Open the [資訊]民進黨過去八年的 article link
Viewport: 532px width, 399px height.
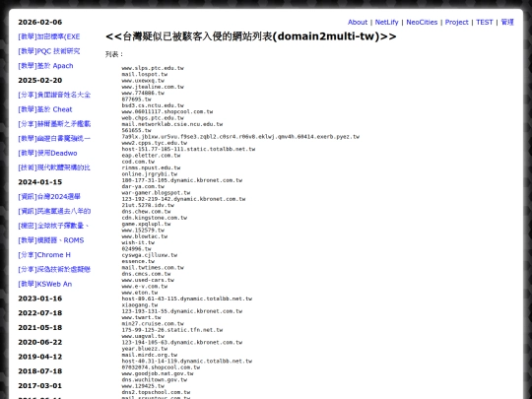(x=54, y=212)
